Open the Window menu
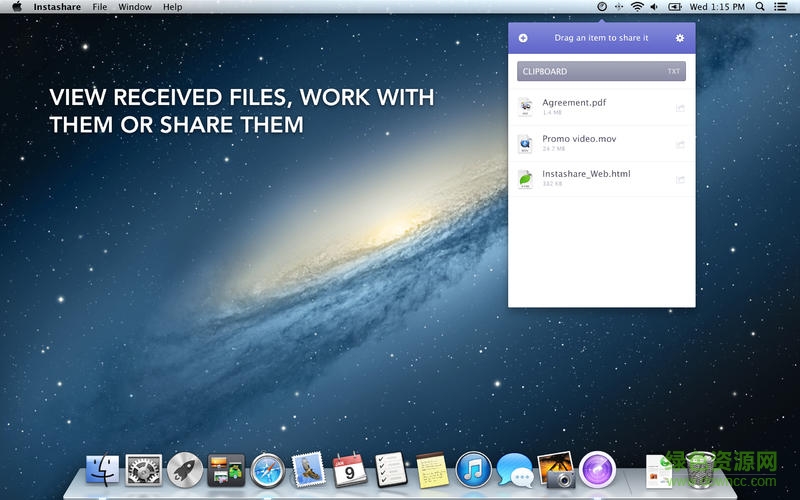 135,7
